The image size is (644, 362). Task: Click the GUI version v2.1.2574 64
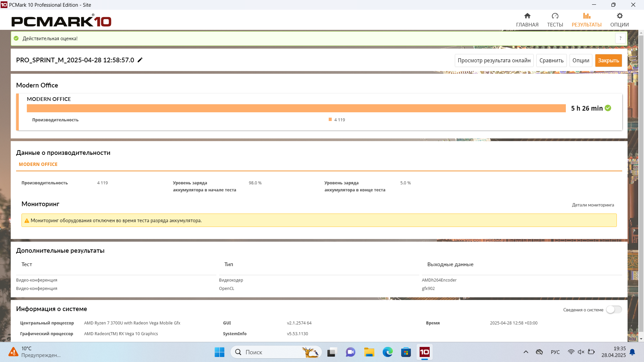pyautogui.click(x=299, y=323)
